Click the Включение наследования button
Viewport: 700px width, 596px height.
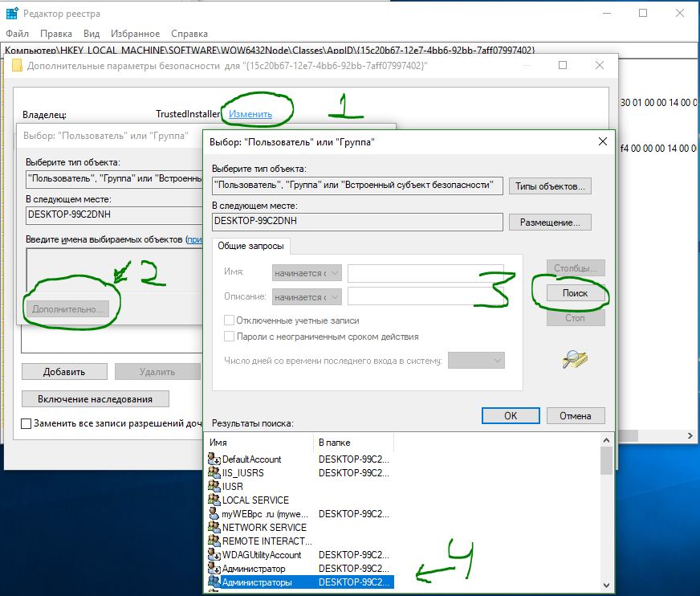(x=95, y=398)
